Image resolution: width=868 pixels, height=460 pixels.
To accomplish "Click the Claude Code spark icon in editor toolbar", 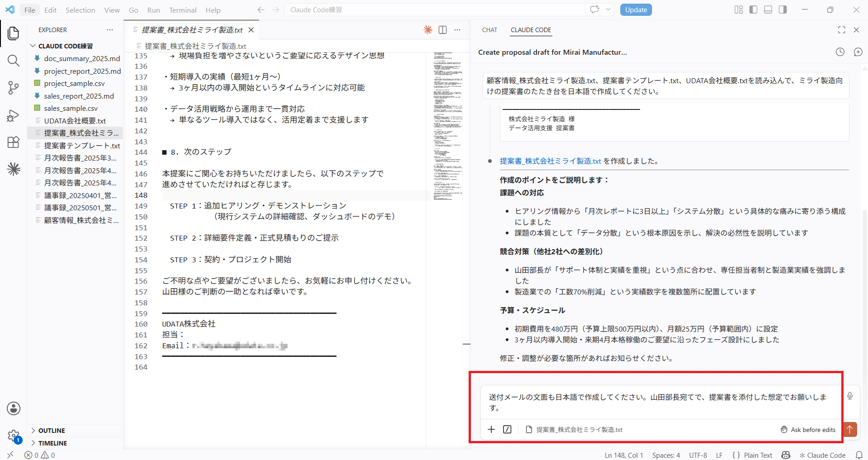I will point(428,30).
